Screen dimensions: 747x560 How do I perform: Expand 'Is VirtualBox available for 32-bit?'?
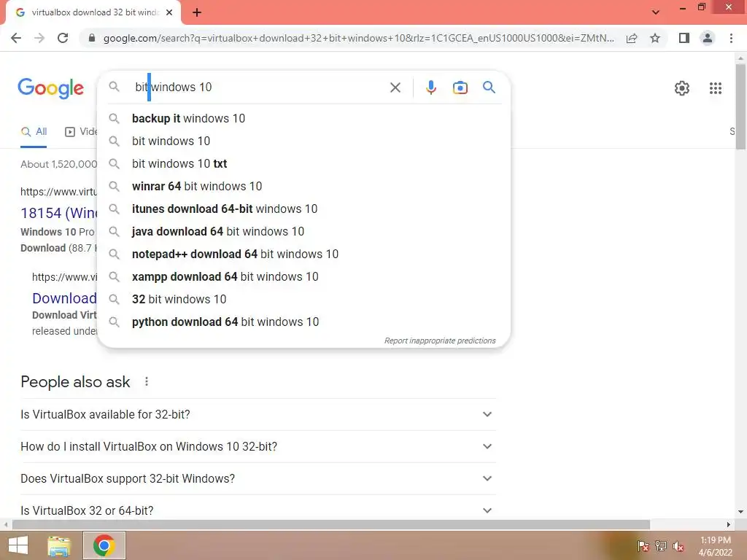(258, 414)
